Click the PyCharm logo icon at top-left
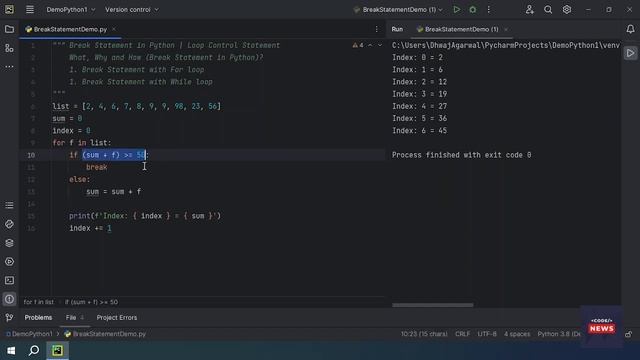Viewport: 640px width, 360px height. [9, 9]
